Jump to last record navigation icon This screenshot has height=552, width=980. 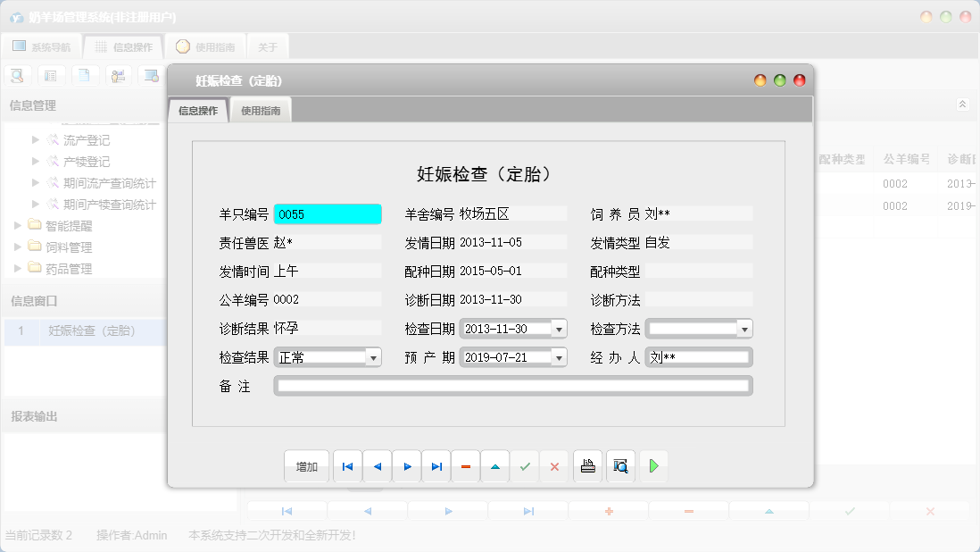tap(436, 465)
